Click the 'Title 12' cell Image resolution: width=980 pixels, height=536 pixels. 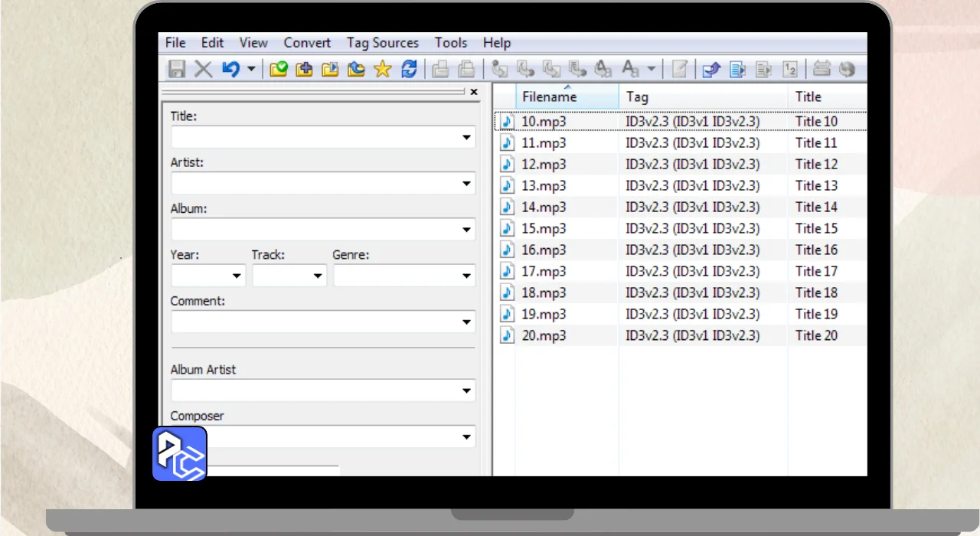(x=816, y=164)
